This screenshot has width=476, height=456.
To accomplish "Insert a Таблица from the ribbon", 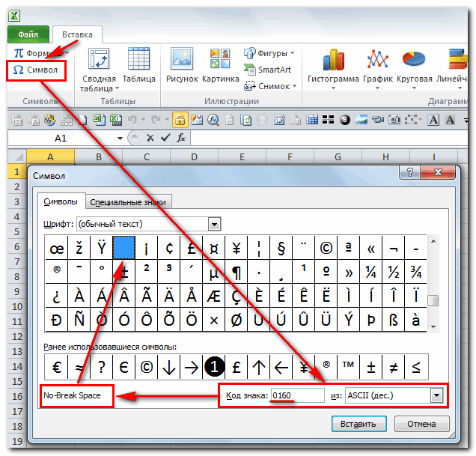I will click(x=138, y=58).
